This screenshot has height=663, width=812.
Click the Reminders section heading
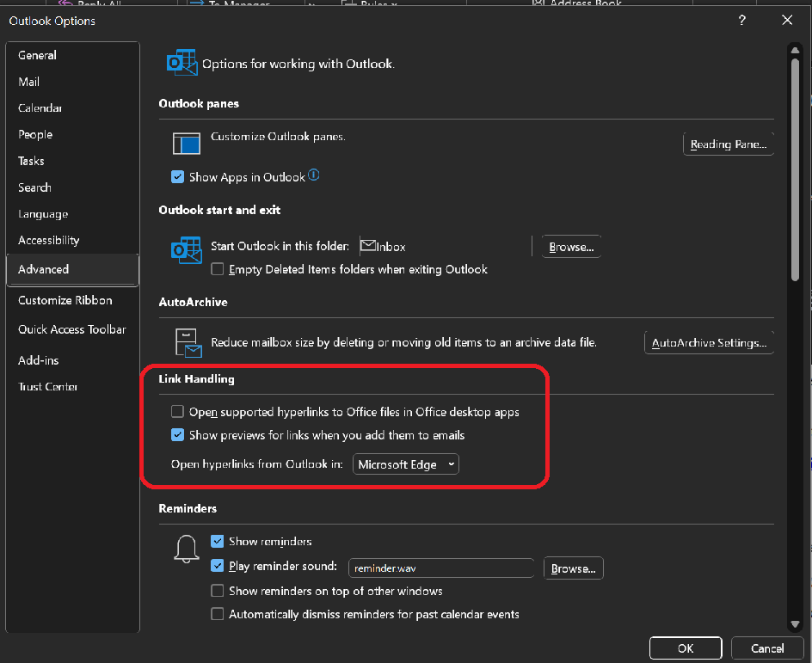tap(188, 508)
